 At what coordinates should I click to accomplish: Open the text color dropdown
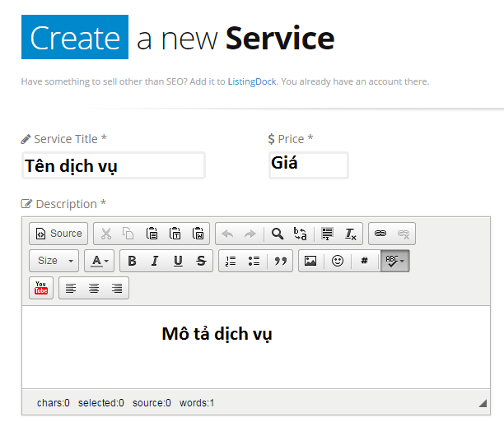click(100, 261)
